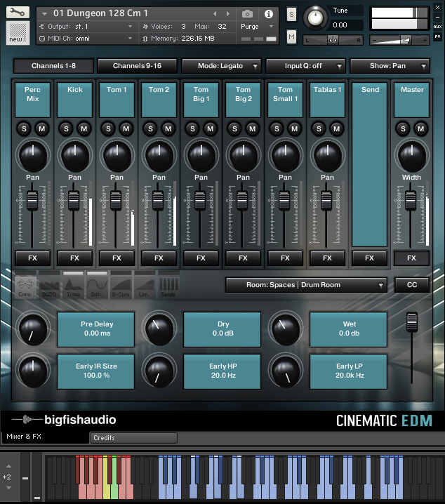Screen dimensions: 445x504
Task: Solo the Perc Mix channel
Action: pyautogui.click(x=24, y=129)
